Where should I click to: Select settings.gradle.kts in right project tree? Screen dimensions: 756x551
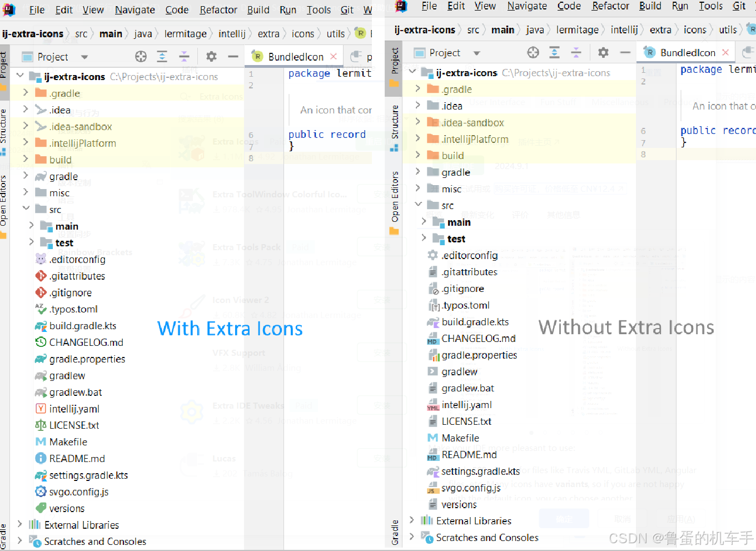pyautogui.click(x=480, y=471)
